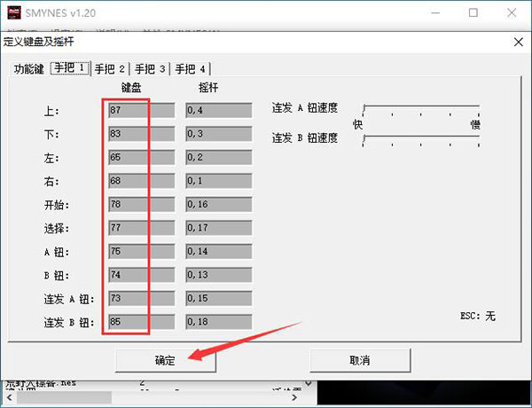Click joystick field for 开始 showing 0,16
This screenshot has width=532, height=408.
click(x=219, y=204)
